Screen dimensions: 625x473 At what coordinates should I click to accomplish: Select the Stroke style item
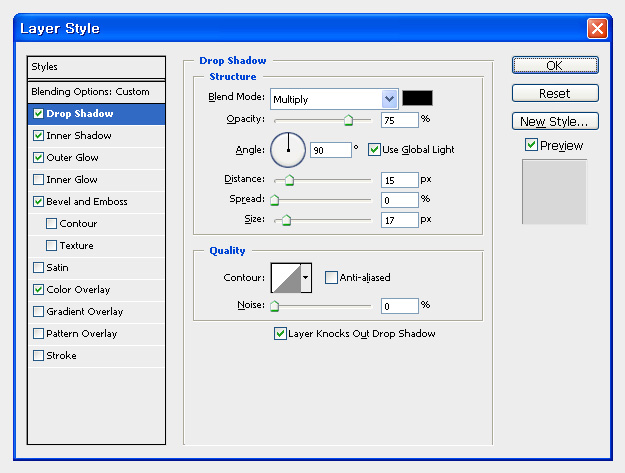(x=61, y=355)
